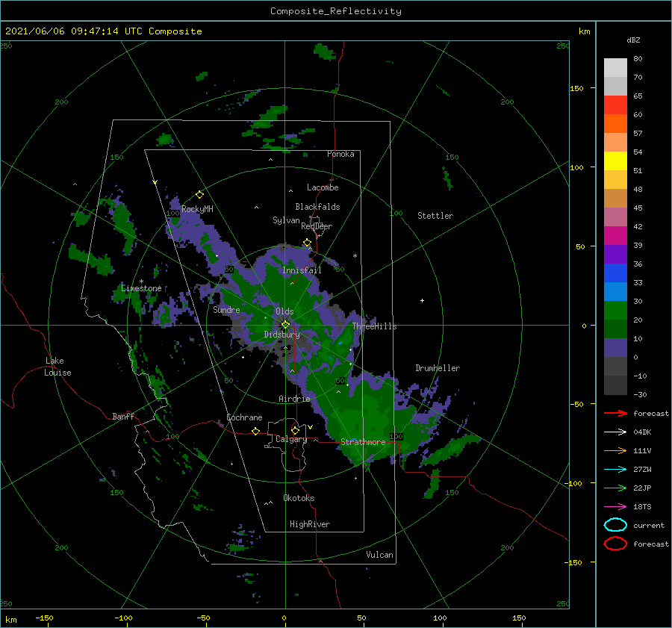Screen dimensions: 672x628
Task: Select the blue 36 dBZ color swatch
Action: coord(615,273)
